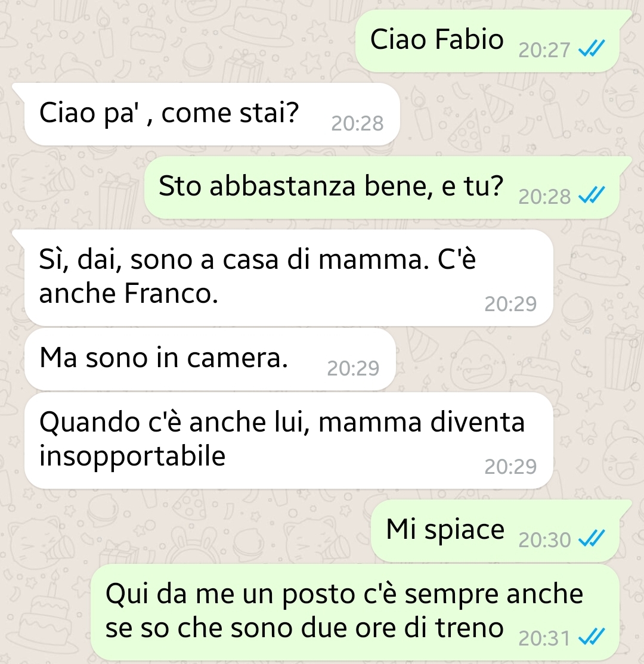Select the 'Ciao Fabio' message bubble
Image resolution: width=644 pixels, height=664 pixels.
click(x=487, y=41)
